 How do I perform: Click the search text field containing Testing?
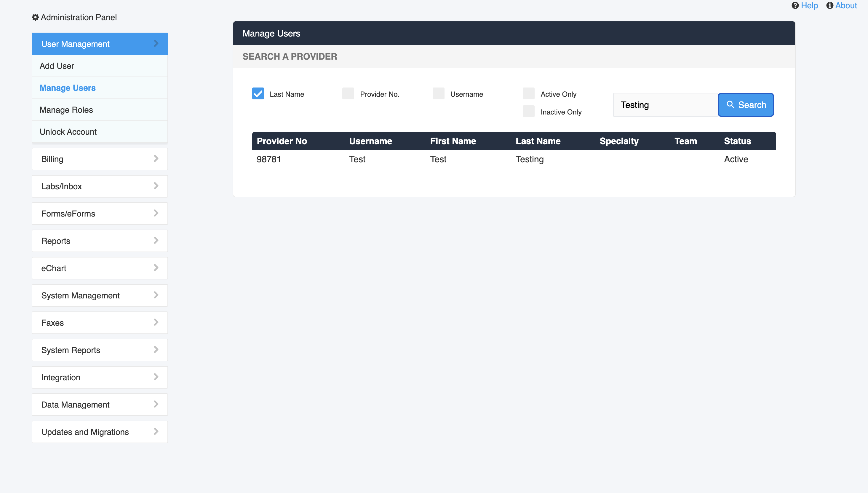pyautogui.click(x=666, y=105)
